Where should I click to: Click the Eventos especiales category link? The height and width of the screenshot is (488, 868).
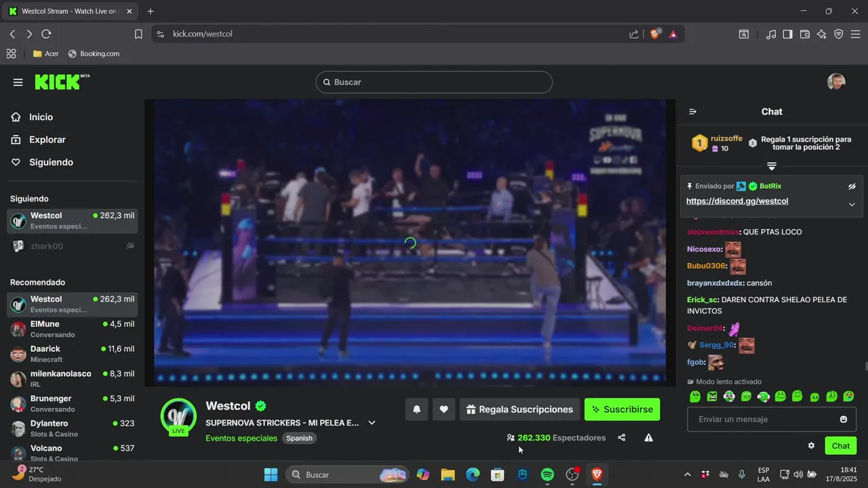point(241,439)
